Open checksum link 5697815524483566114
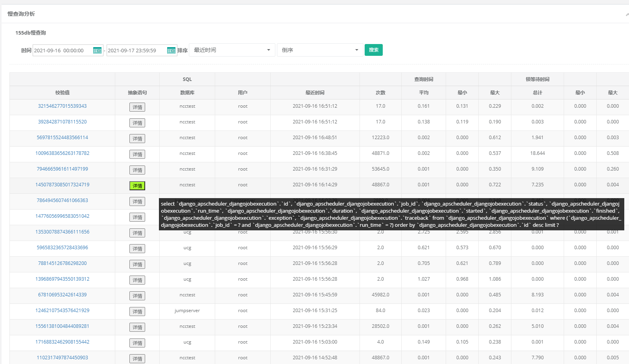 62,138
